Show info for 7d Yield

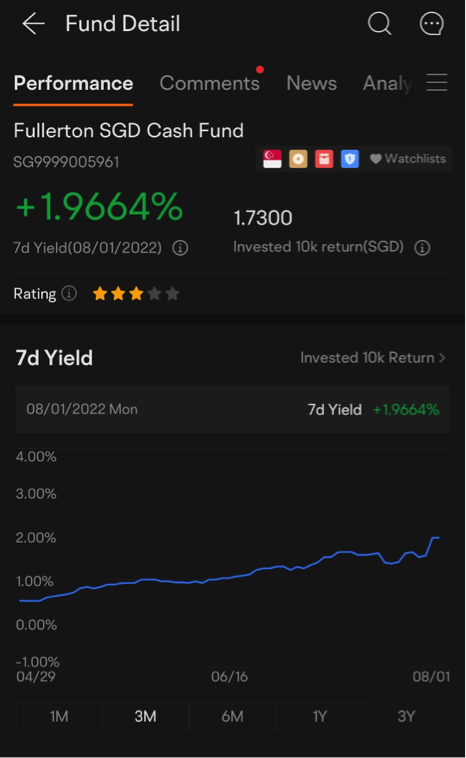point(180,248)
